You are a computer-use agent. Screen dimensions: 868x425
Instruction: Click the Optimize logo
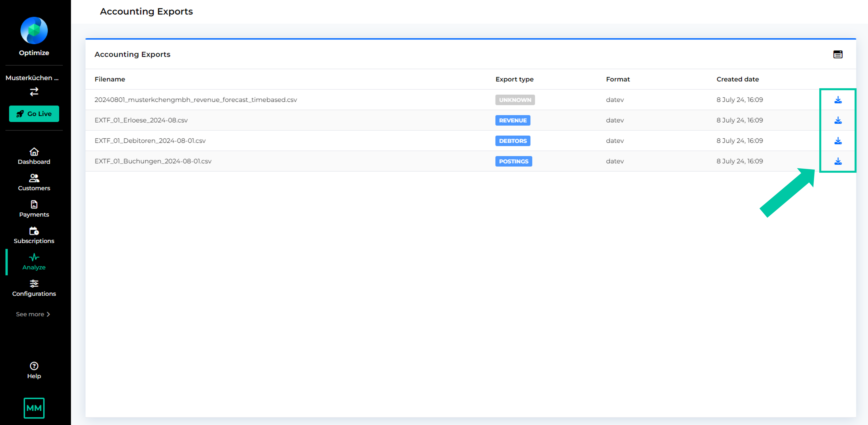tap(34, 30)
